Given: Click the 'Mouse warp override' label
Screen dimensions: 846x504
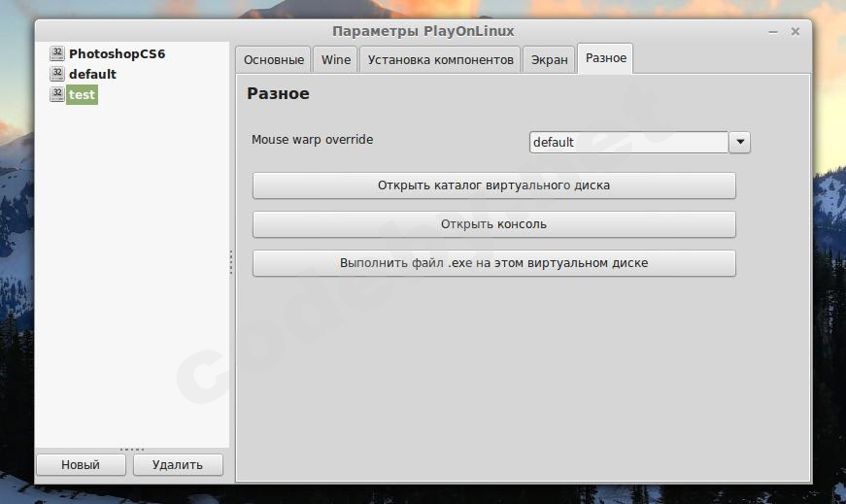Looking at the screenshot, I should click(312, 139).
